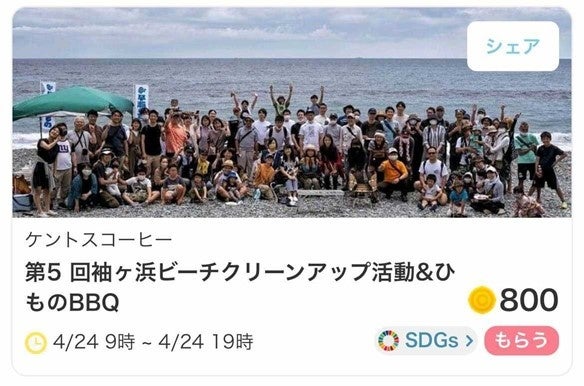Click the yellow clock time icon
584x386 pixels.
point(36,342)
